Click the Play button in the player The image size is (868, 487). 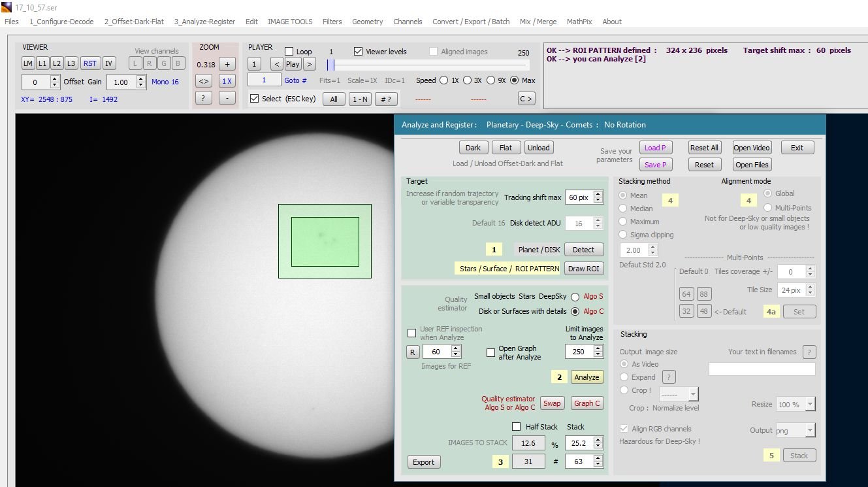pos(293,64)
